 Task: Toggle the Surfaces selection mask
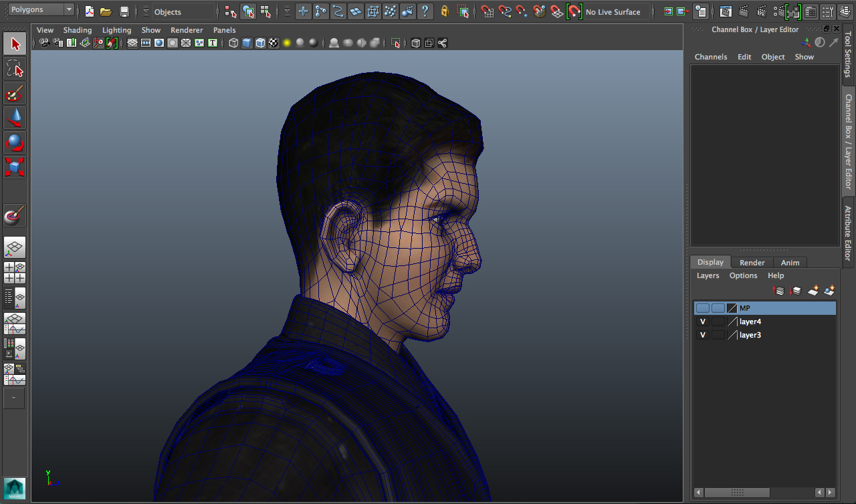click(356, 11)
